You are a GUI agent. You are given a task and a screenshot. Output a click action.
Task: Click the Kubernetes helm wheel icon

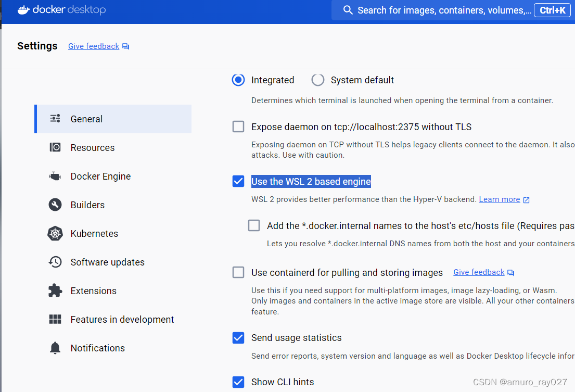(55, 233)
